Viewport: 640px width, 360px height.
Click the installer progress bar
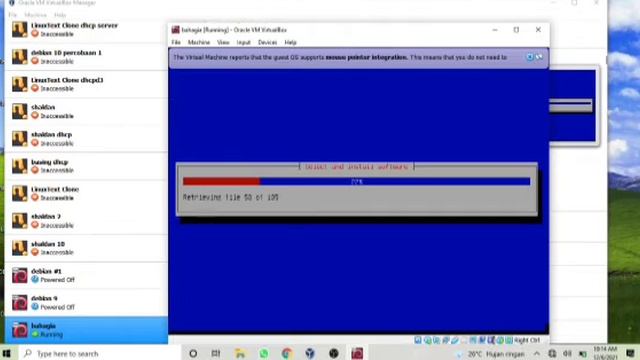click(x=356, y=182)
